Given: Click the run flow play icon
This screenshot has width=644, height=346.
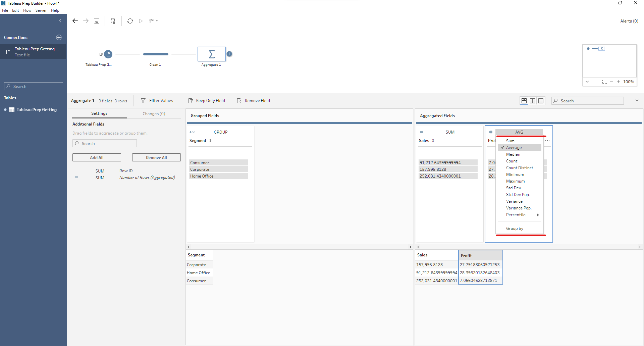Looking at the screenshot, I should 141,21.
